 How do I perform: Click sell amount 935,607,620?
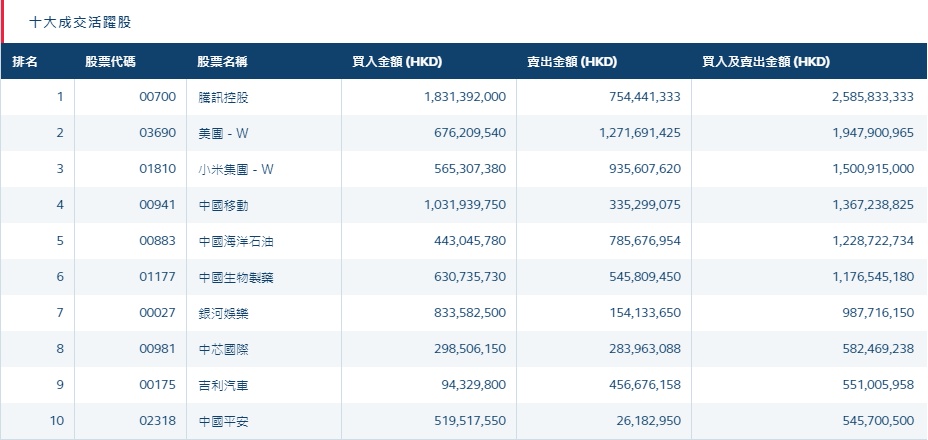click(645, 169)
